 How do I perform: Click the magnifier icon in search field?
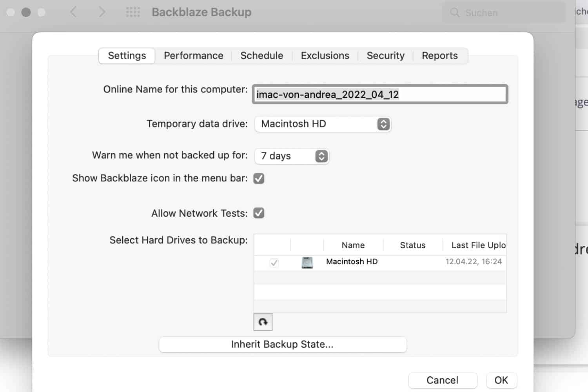[455, 13]
